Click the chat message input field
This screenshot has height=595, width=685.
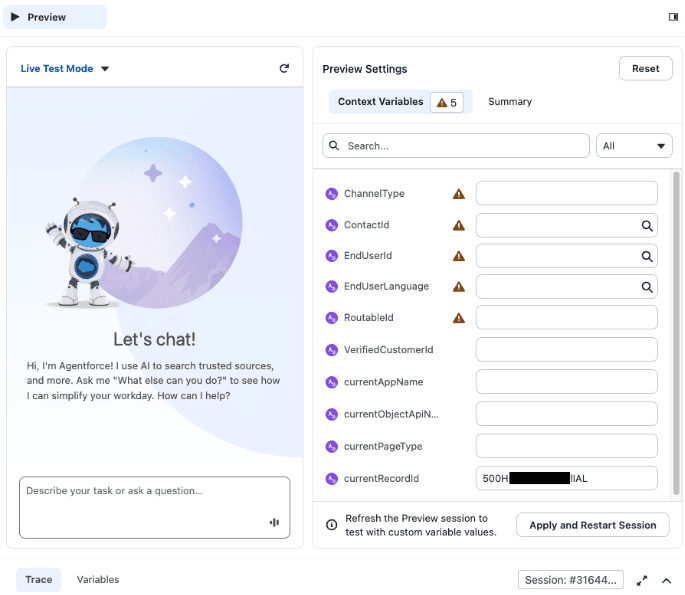[x=155, y=507]
